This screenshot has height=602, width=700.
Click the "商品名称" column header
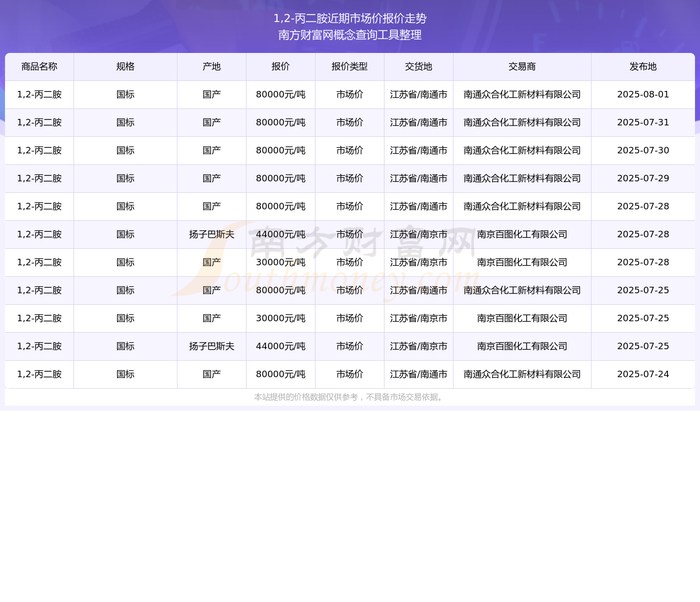pyautogui.click(x=39, y=66)
